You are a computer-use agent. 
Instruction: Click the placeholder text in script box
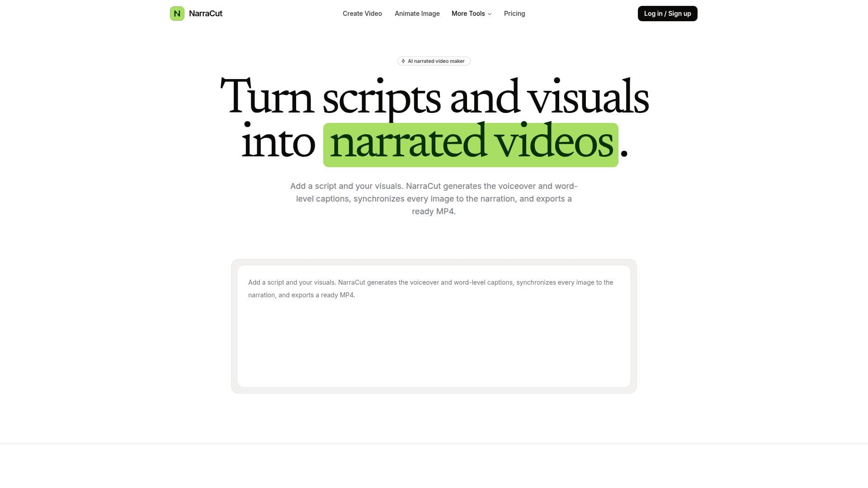[430, 289]
